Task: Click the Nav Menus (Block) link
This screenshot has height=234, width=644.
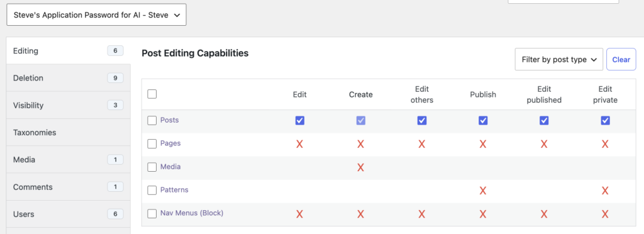Action: [192, 213]
